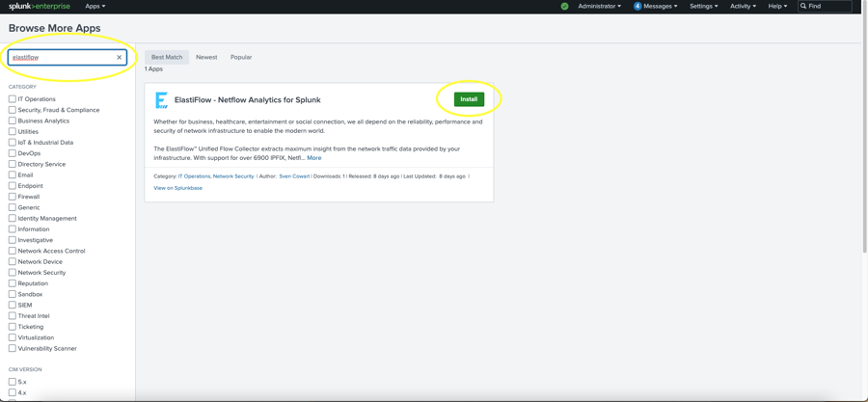Click the green health status icon
This screenshot has height=402, width=868.
pos(564,6)
